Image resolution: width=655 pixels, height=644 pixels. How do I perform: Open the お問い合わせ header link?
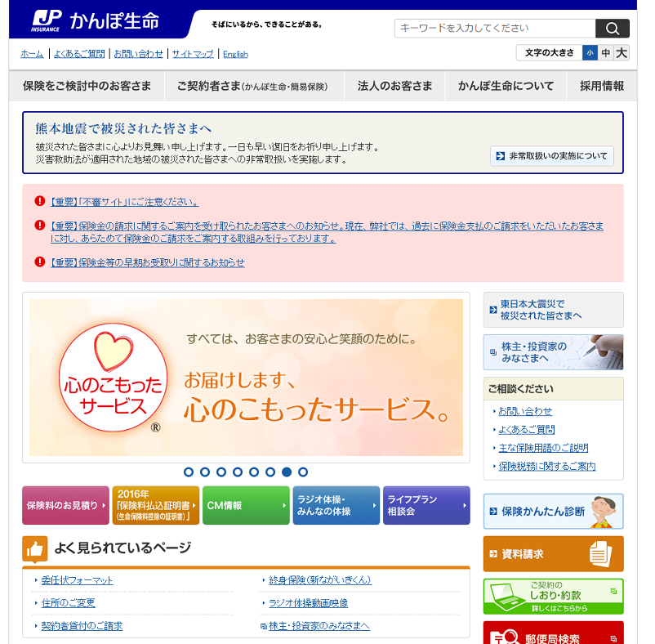point(138,54)
